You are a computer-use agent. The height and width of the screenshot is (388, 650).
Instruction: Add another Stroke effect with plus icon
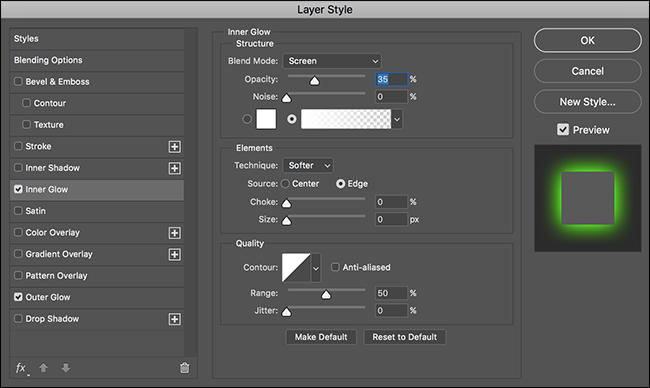(175, 147)
